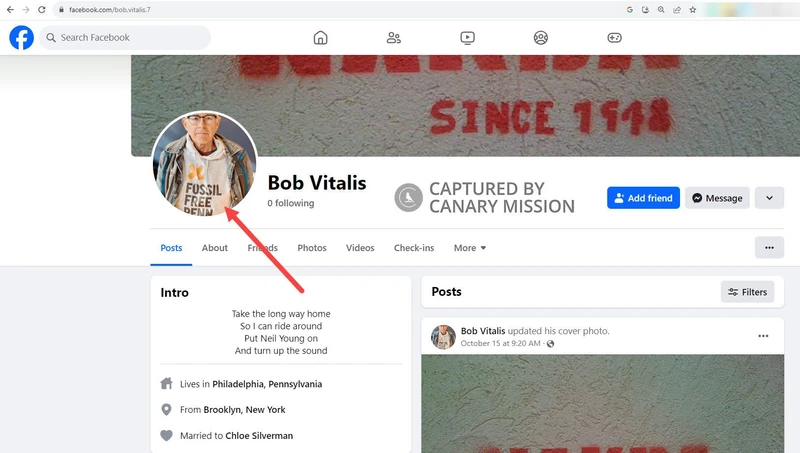800x453 pixels.
Task: Open the Watch video icon
Action: (x=467, y=38)
